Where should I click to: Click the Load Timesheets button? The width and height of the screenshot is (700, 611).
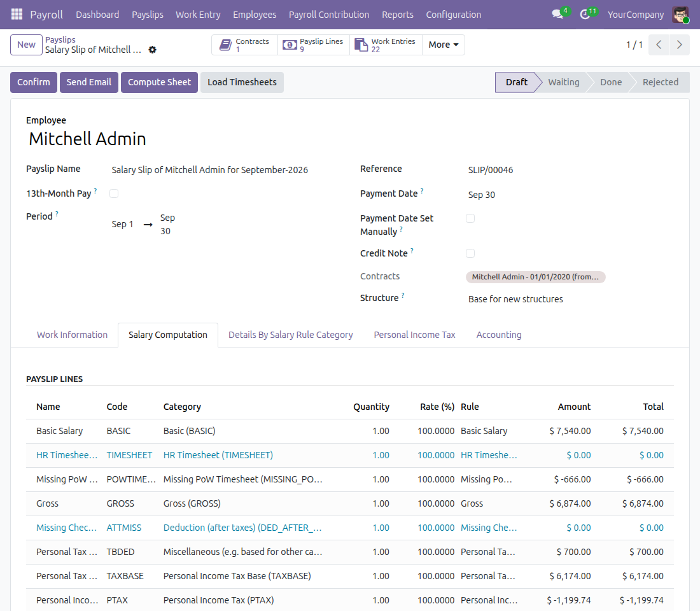pyautogui.click(x=242, y=82)
